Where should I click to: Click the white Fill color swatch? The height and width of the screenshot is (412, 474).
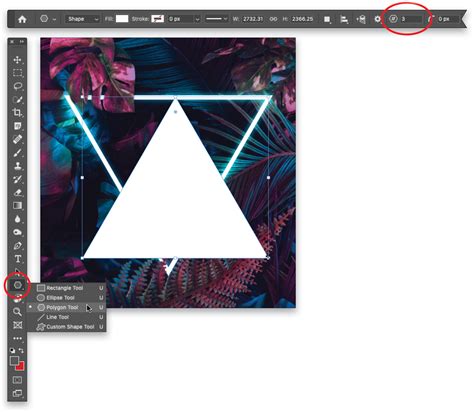click(x=122, y=19)
